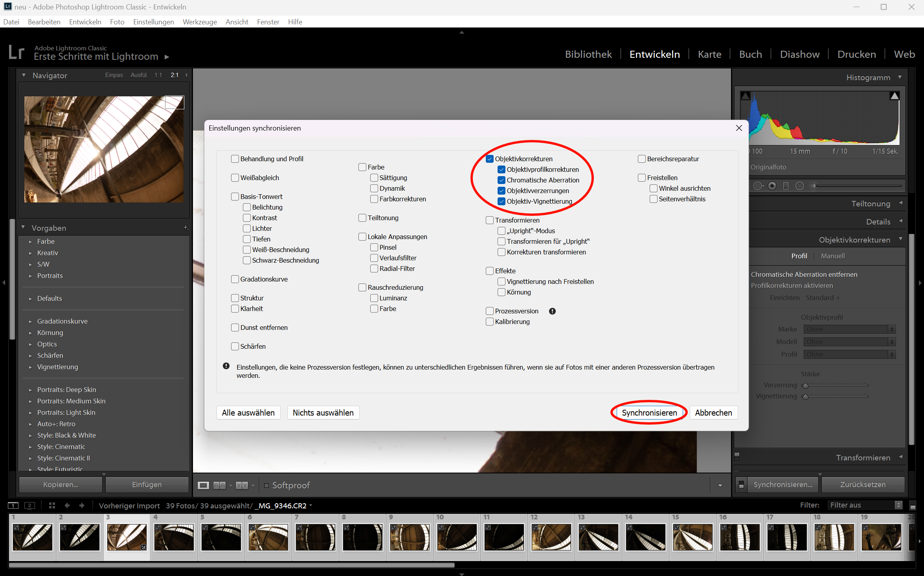
Task: Enable the Luminanz checkbox
Action: [x=374, y=298]
